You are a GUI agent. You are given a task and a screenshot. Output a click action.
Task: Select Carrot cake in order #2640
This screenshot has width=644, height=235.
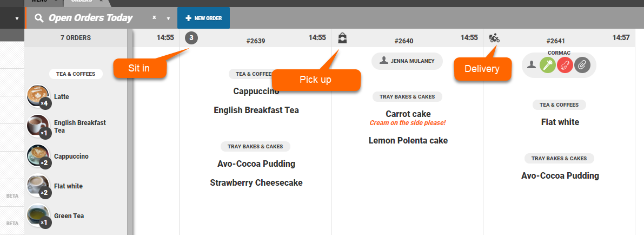(408, 114)
